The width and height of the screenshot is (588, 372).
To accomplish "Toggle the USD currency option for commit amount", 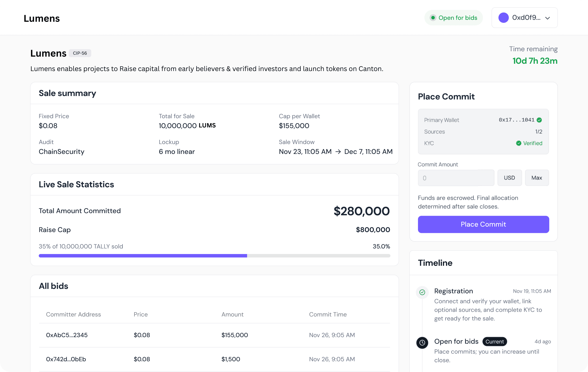I will pyautogui.click(x=510, y=178).
